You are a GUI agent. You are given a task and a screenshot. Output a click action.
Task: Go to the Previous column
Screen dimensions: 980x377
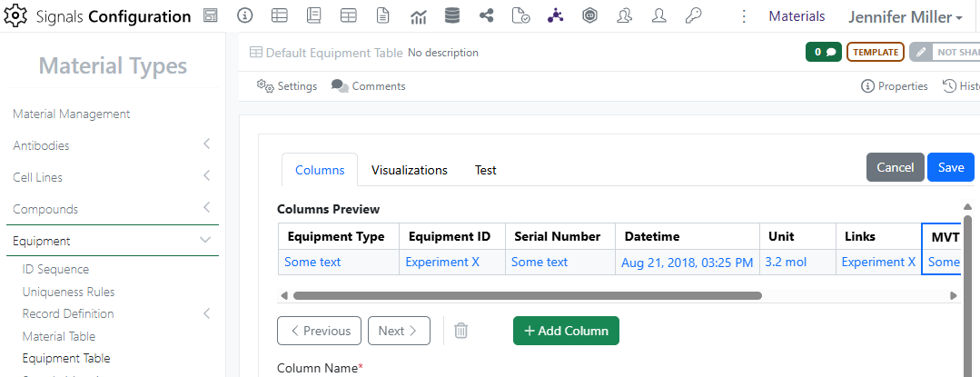(x=320, y=331)
